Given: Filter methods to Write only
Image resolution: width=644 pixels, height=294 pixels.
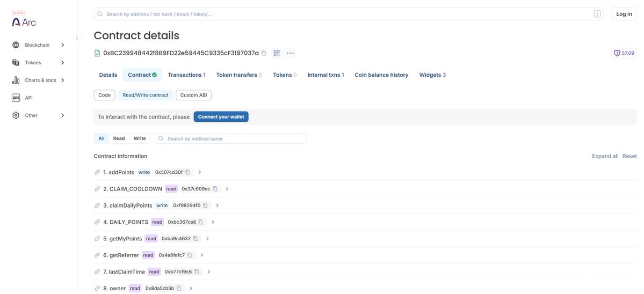Looking at the screenshot, I should tap(140, 138).
